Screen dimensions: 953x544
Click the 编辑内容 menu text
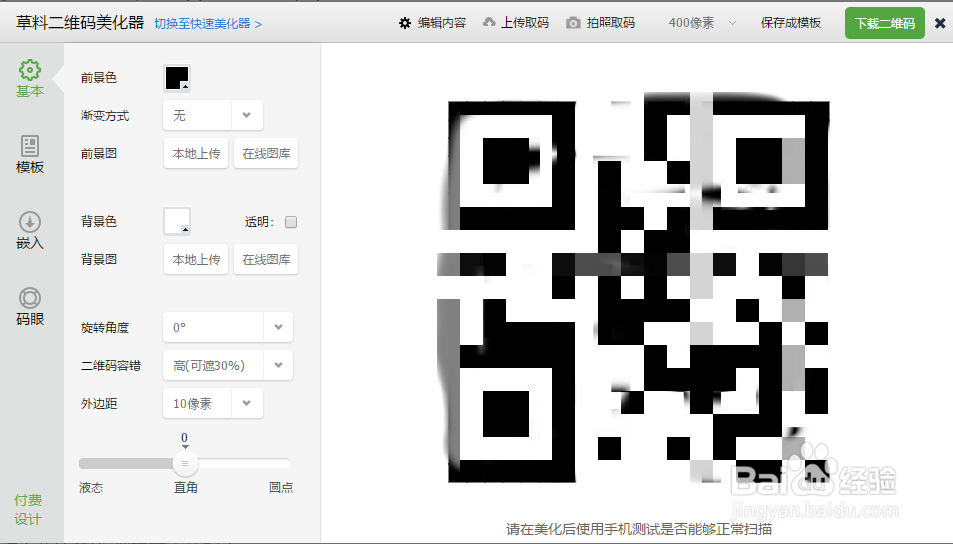(442, 23)
